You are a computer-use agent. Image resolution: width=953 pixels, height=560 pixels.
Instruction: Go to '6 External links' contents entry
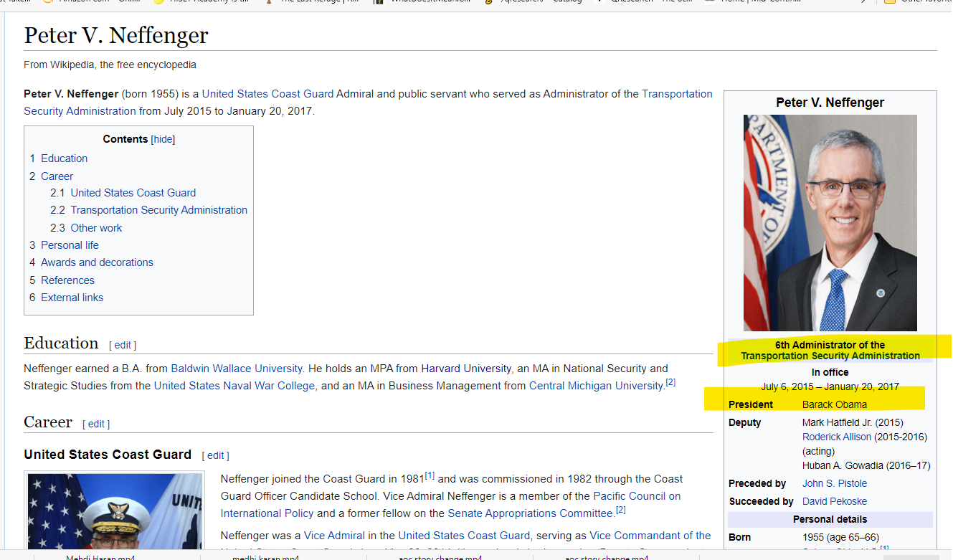tap(66, 298)
